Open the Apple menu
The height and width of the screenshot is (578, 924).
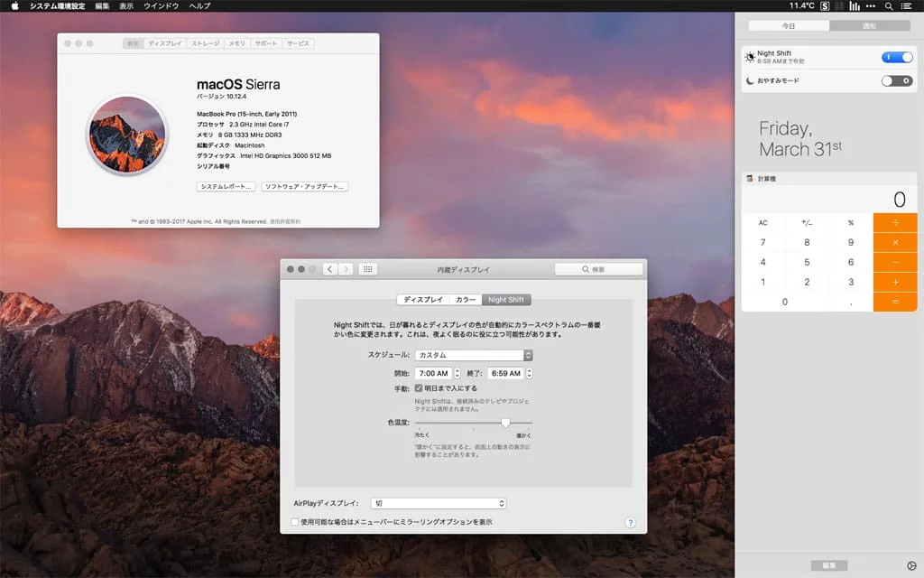(14, 6)
